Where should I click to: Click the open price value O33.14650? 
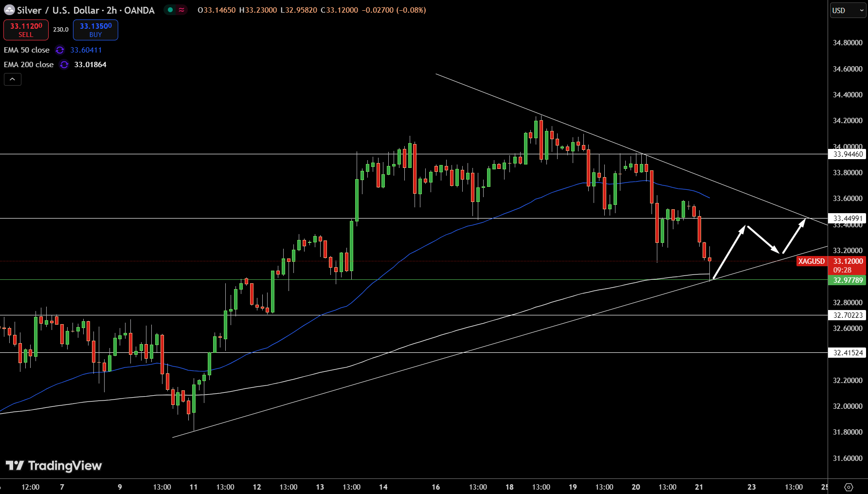point(217,10)
